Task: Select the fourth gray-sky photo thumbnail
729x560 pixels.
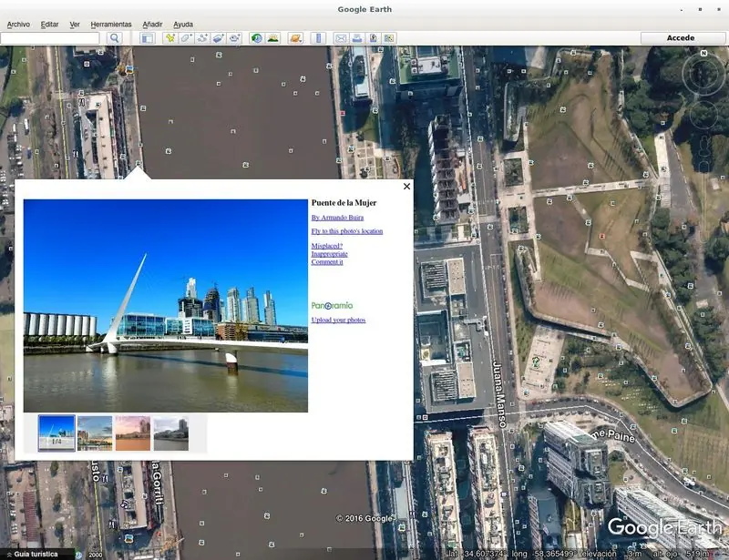Action: [x=171, y=433]
